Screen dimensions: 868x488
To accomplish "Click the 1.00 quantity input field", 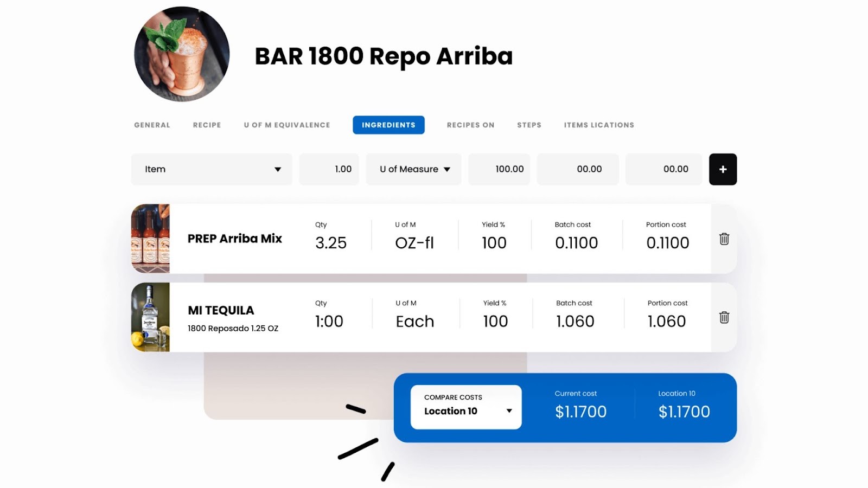I will (329, 169).
